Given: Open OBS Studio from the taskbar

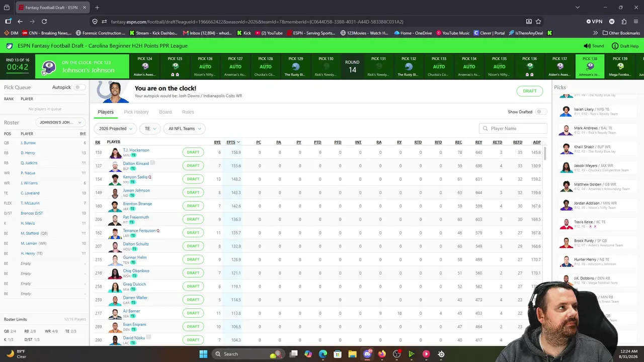Looking at the screenshot, I should [x=396, y=354].
